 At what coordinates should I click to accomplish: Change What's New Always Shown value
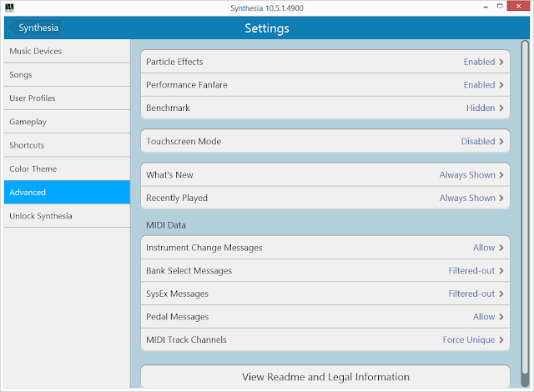click(x=467, y=175)
